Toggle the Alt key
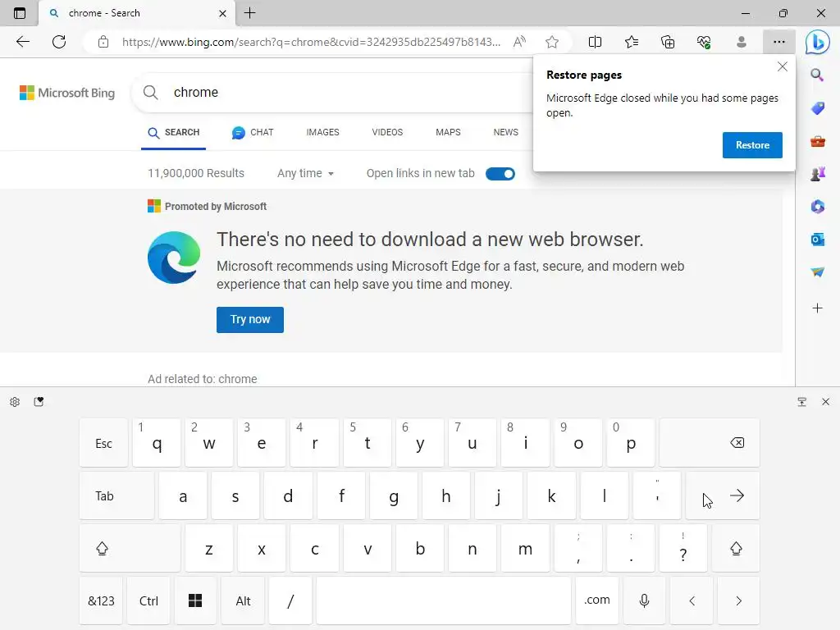840x630 pixels. 243,601
